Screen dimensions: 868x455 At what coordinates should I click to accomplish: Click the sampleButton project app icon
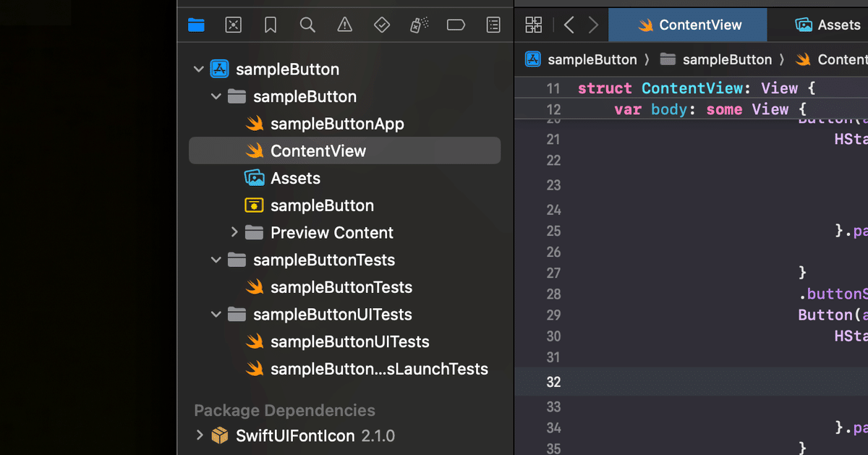(x=219, y=69)
